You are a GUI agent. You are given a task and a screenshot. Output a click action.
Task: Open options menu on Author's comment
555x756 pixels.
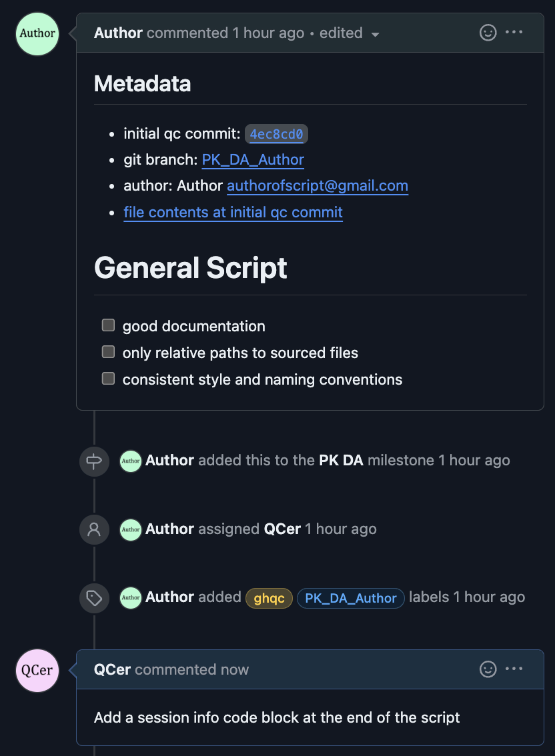point(514,32)
